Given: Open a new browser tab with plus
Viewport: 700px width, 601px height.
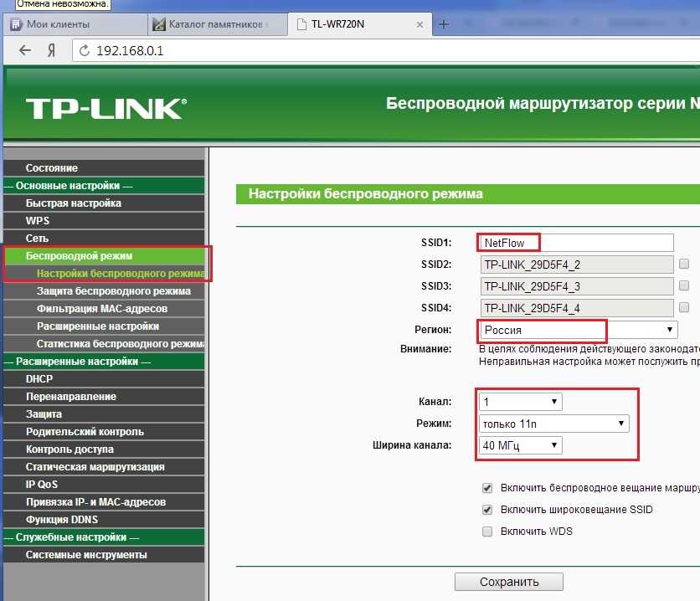Looking at the screenshot, I should pos(444,24).
